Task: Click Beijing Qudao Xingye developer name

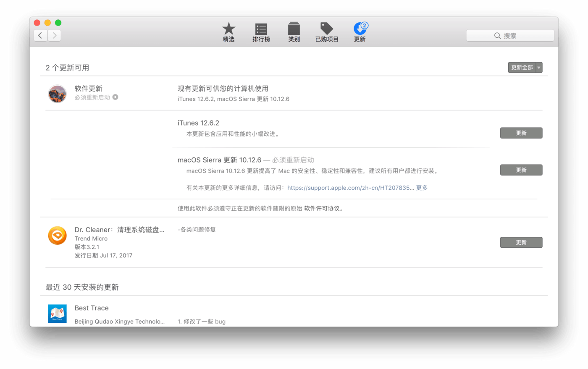Action: [x=120, y=322]
